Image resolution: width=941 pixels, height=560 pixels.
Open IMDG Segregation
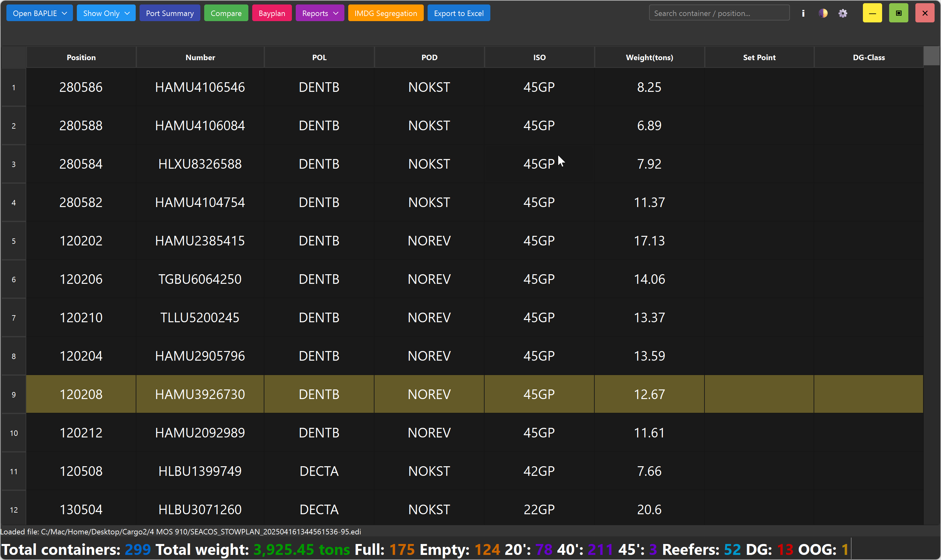click(386, 13)
